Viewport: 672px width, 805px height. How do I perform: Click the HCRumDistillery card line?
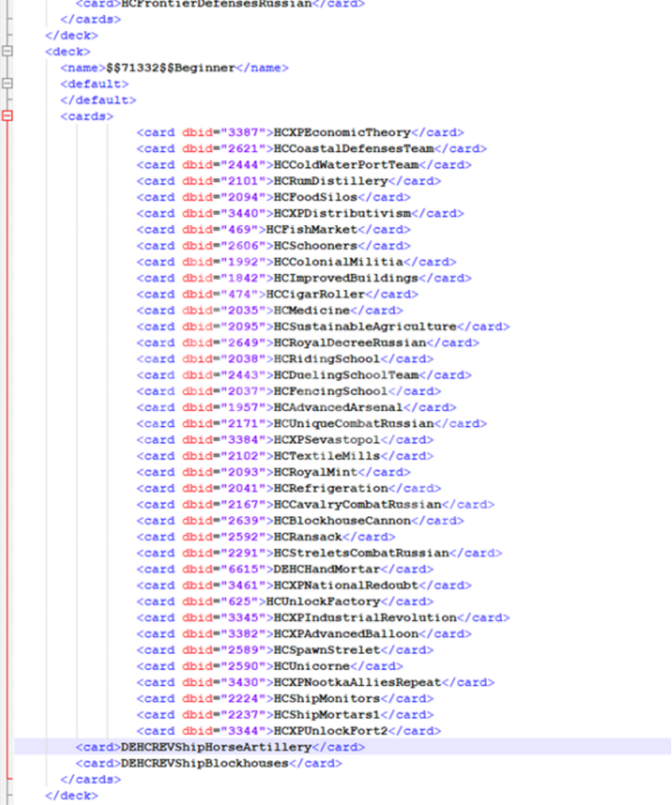tap(289, 181)
